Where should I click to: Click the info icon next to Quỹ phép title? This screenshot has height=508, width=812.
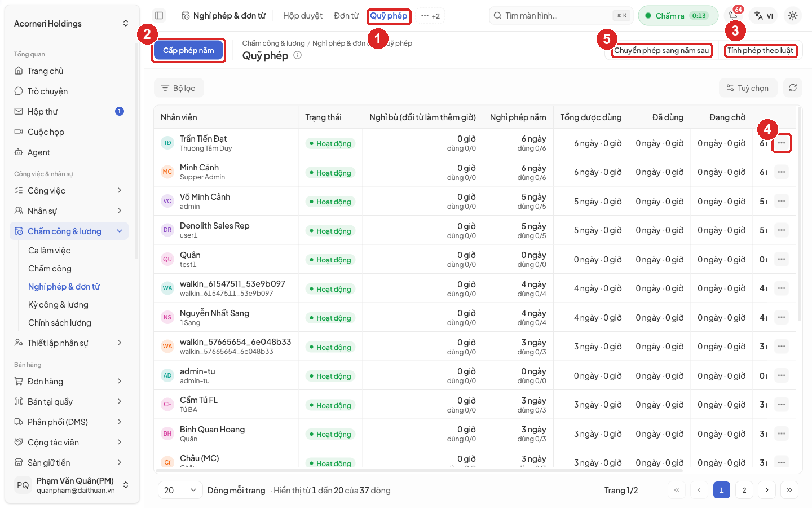click(x=298, y=55)
